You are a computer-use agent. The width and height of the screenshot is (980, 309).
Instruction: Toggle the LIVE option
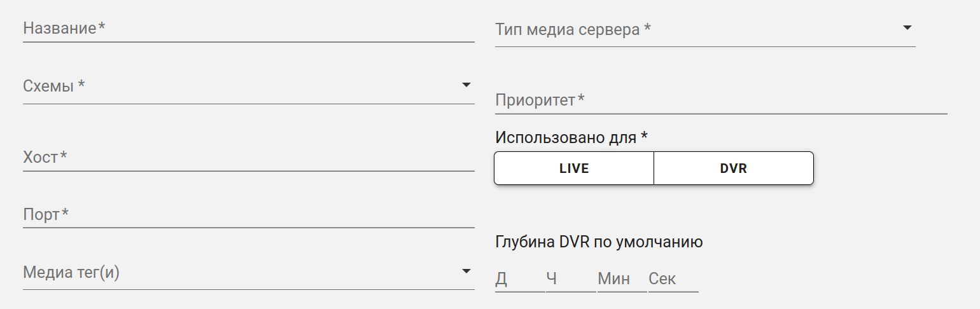point(573,168)
